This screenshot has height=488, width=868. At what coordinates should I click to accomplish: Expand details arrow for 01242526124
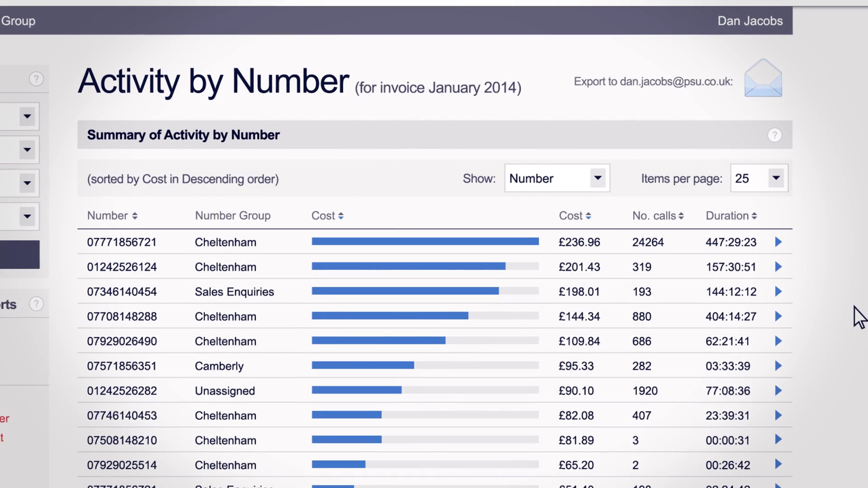click(x=778, y=267)
